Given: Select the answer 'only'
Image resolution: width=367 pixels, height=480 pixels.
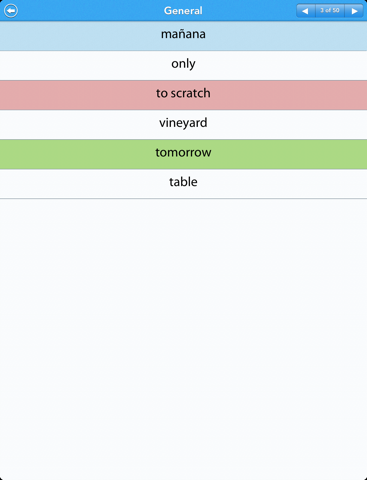Looking at the screenshot, I should (183, 65).
